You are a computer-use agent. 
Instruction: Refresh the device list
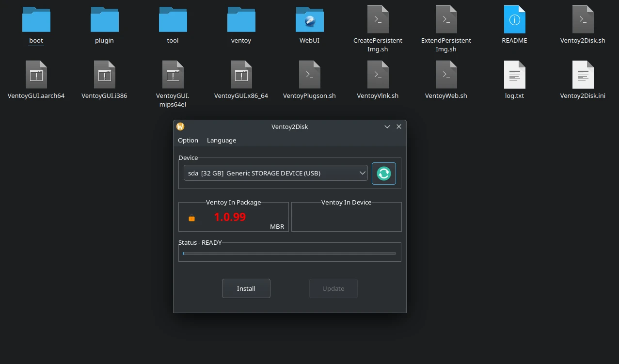click(384, 173)
